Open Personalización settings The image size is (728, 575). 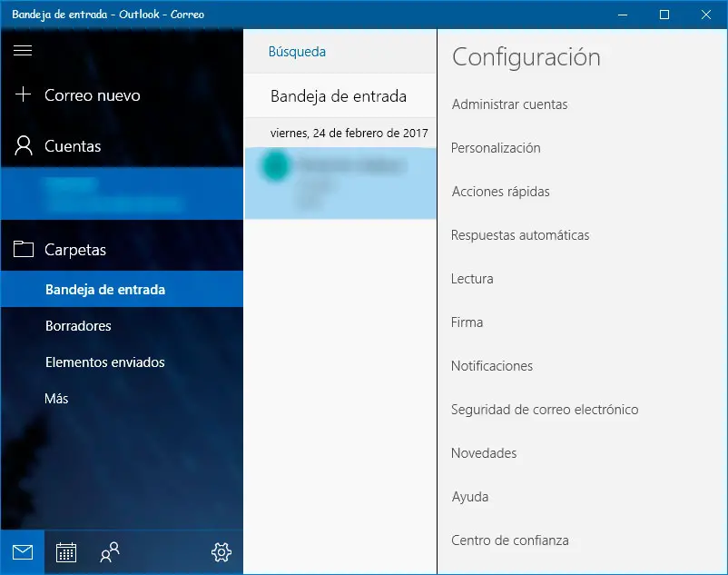click(x=496, y=148)
